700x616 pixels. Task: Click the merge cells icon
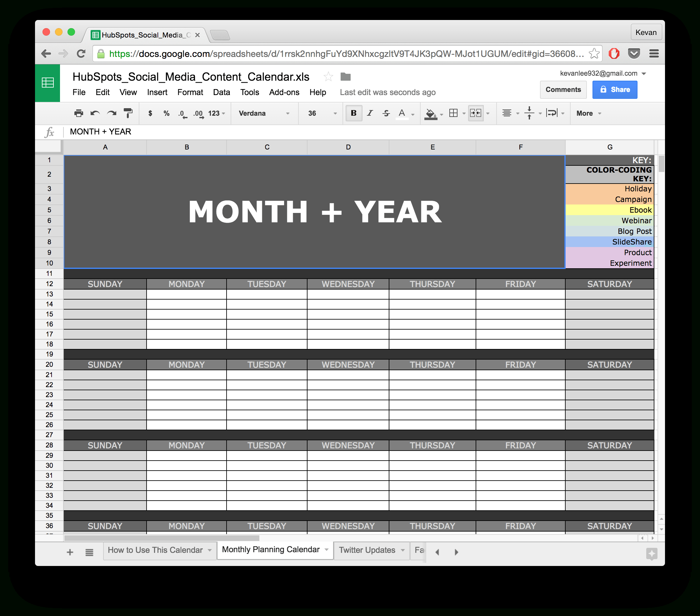(476, 113)
